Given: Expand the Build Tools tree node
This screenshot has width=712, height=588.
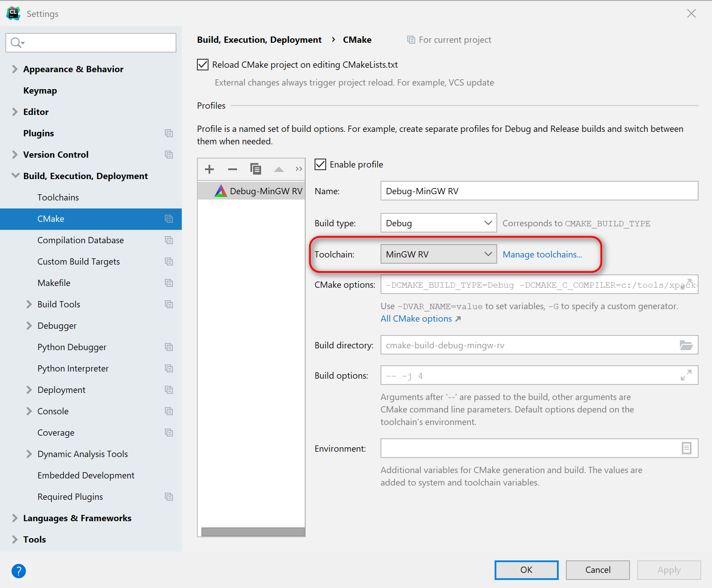Looking at the screenshot, I should 29,304.
